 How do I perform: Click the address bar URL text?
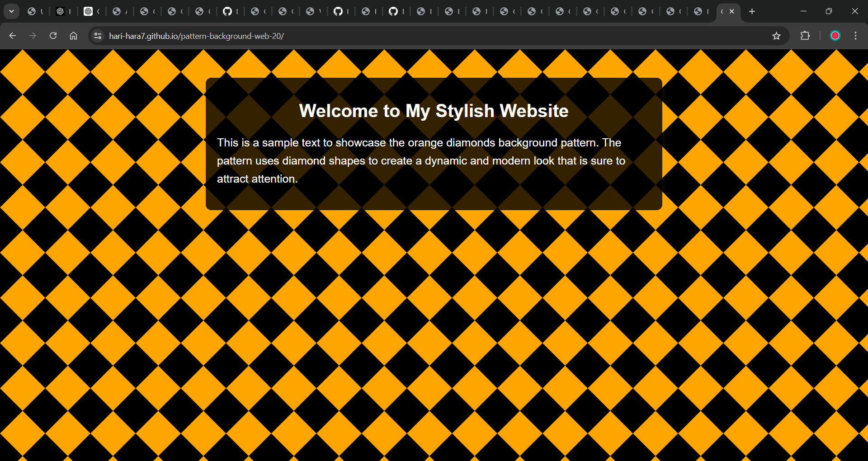click(197, 36)
